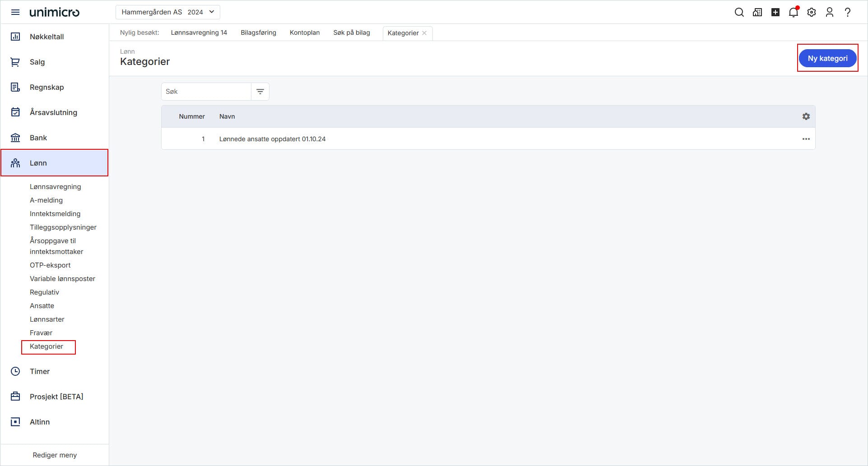Collapse the Lønn sidebar section
Viewport: 868px width, 466px height.
(55, 163)
